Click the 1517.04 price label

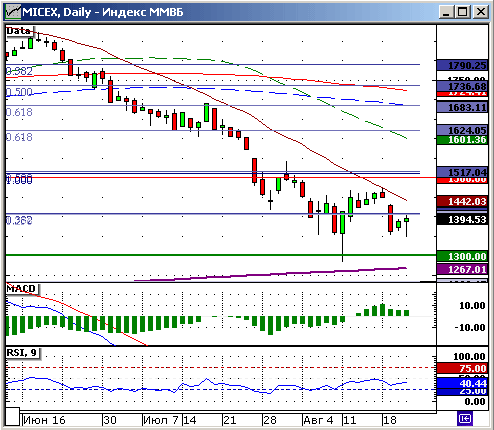(x=462, y=172)
